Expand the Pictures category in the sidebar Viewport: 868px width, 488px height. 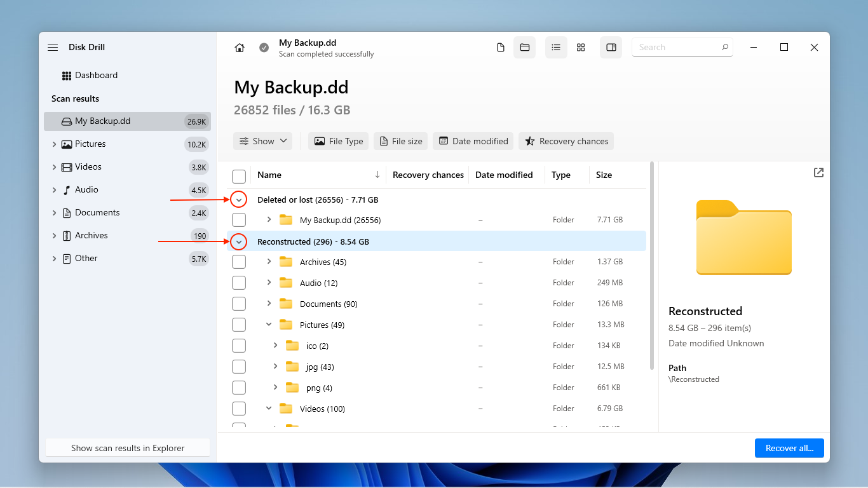pyautogui.click(x=54, y=144)
